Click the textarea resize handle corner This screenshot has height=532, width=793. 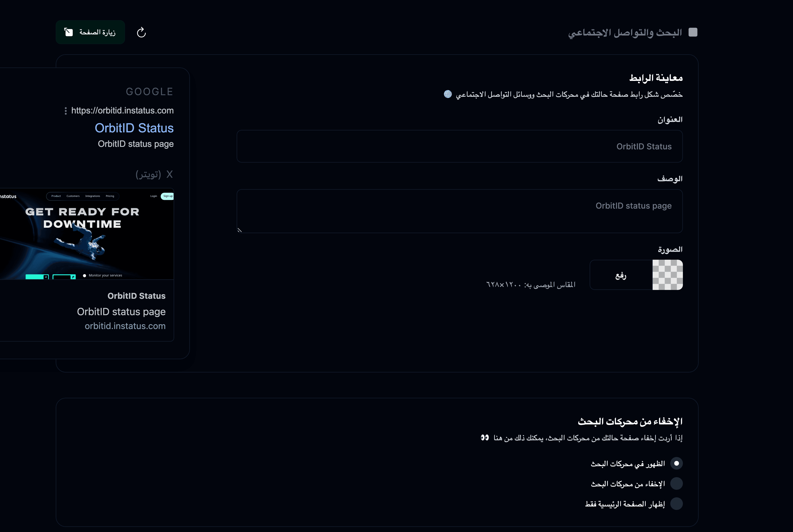[x=240, y=230]
